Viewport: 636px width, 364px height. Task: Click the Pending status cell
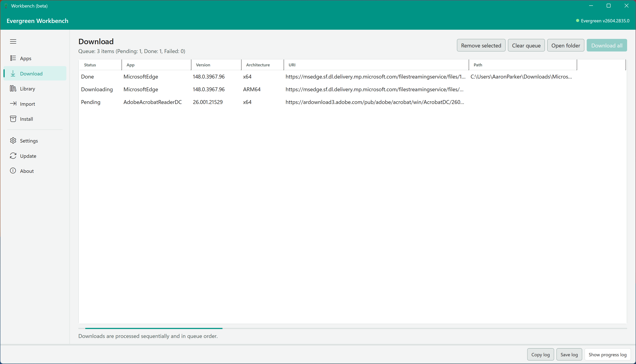click(x=90, y=102)
